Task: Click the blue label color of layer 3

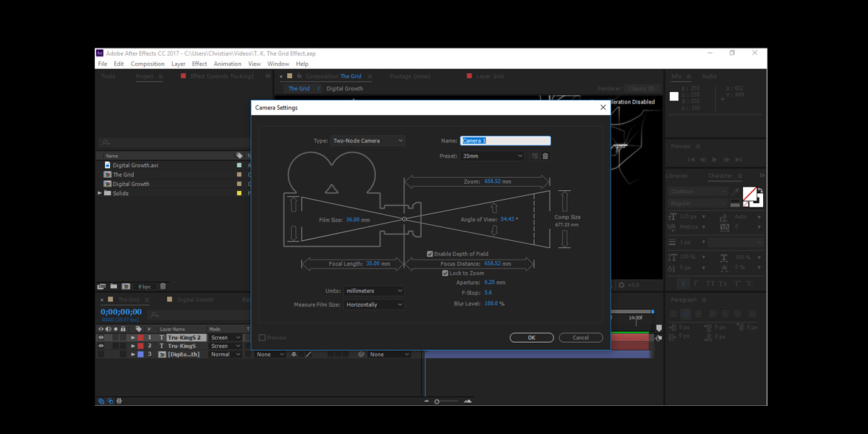Action: (140, 354)
